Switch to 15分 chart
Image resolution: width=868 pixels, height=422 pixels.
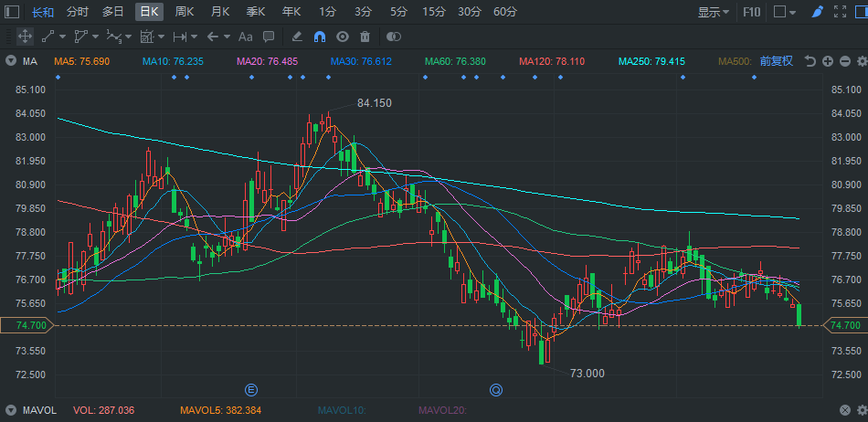(433, 12)
